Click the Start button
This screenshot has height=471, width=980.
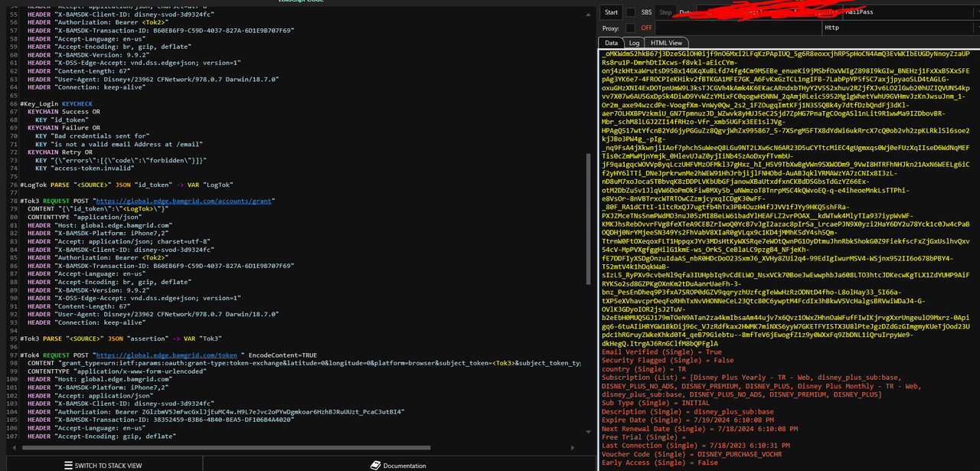point(611,12)
